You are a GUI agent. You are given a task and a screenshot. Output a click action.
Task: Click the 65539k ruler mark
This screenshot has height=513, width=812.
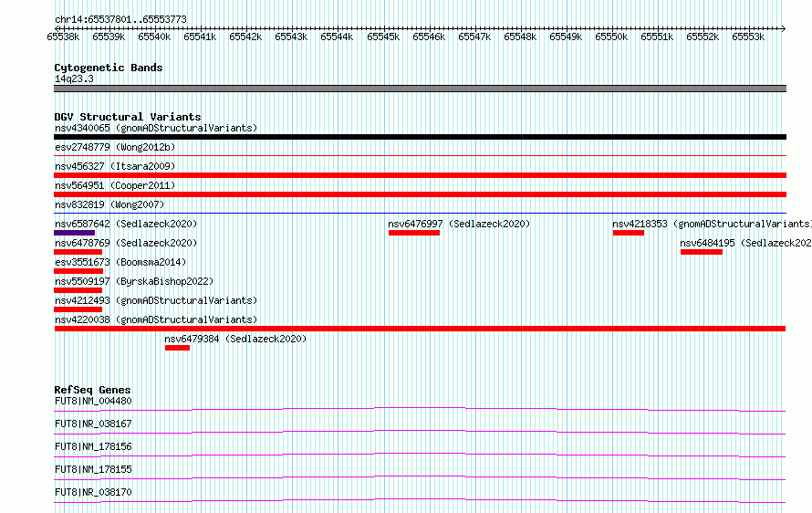click(109, 37)
